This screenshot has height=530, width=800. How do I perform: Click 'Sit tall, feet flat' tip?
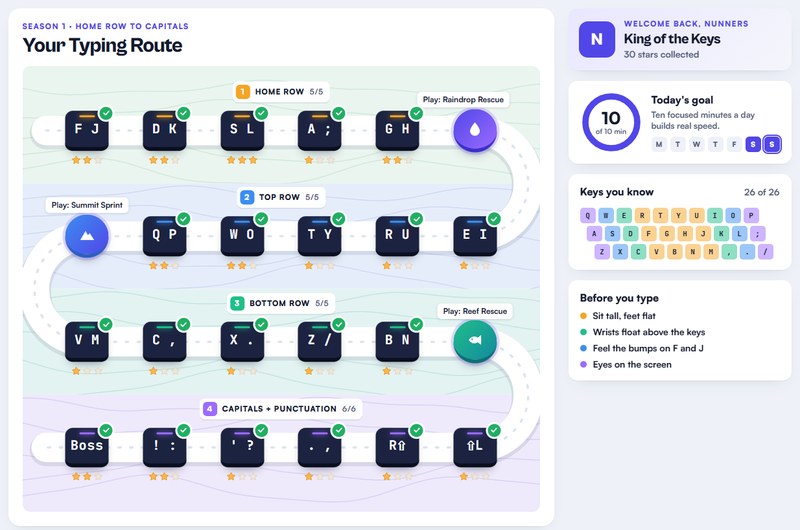click(x=624, y=316)
